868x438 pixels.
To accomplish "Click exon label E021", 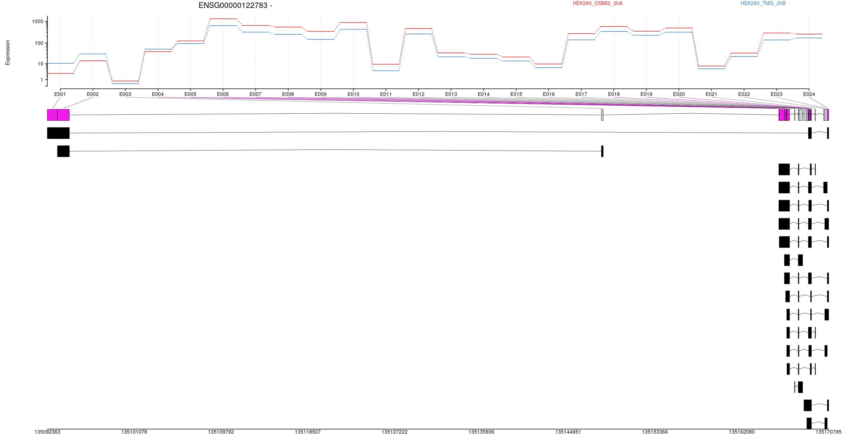I will point(711,94).
